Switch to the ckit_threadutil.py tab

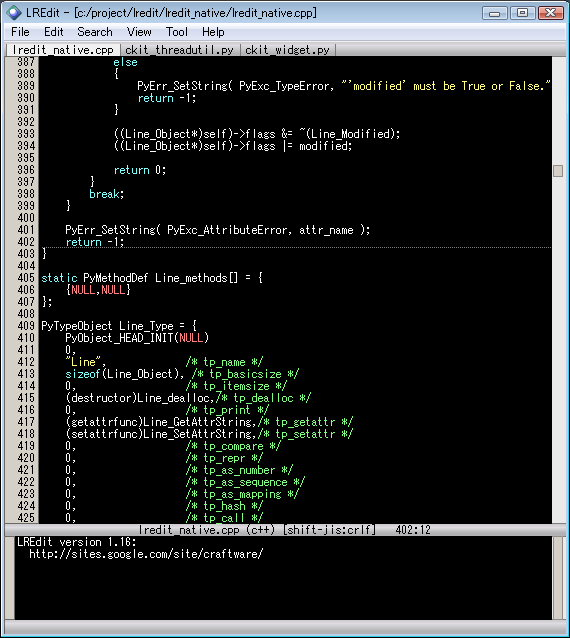point(179,50)
